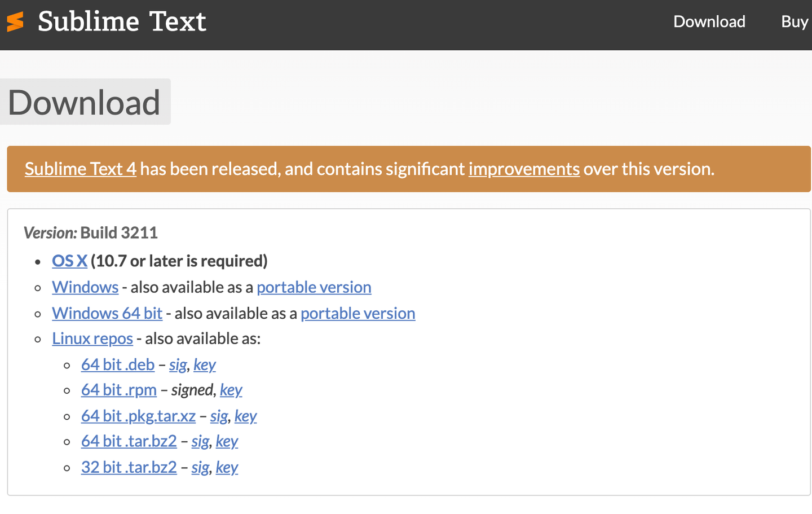The height and width of the screenshot is (514, 812).
Task: Download the 64 bit .rpm package
Action: (x=119, y=390)
